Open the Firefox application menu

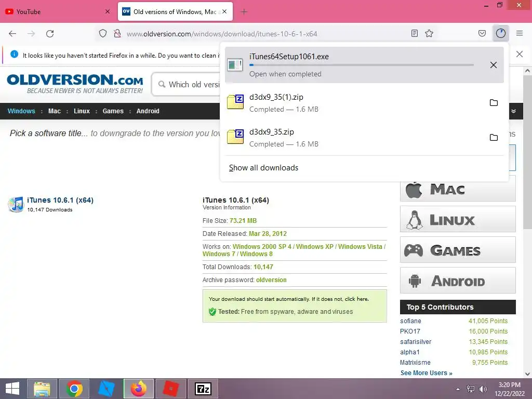point(519,33)
